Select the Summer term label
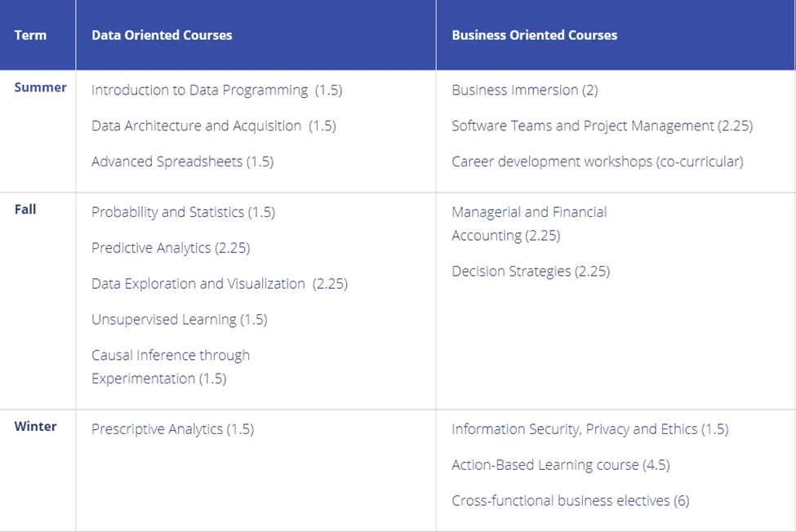 40,87
